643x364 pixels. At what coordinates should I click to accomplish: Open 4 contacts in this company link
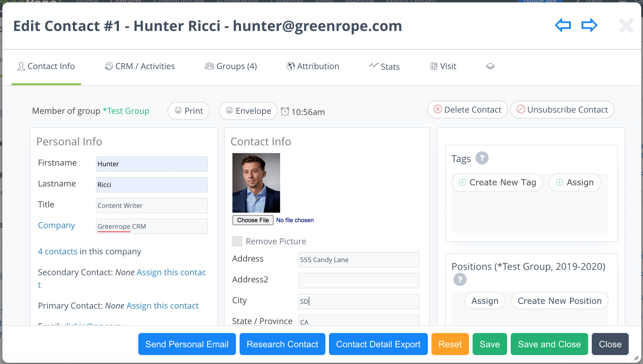tap(58, 251)
